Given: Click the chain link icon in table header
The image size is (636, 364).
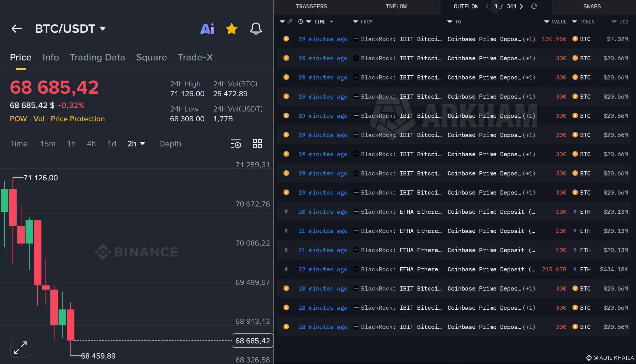Looking at the screenshot, I should tap(290, 22).
